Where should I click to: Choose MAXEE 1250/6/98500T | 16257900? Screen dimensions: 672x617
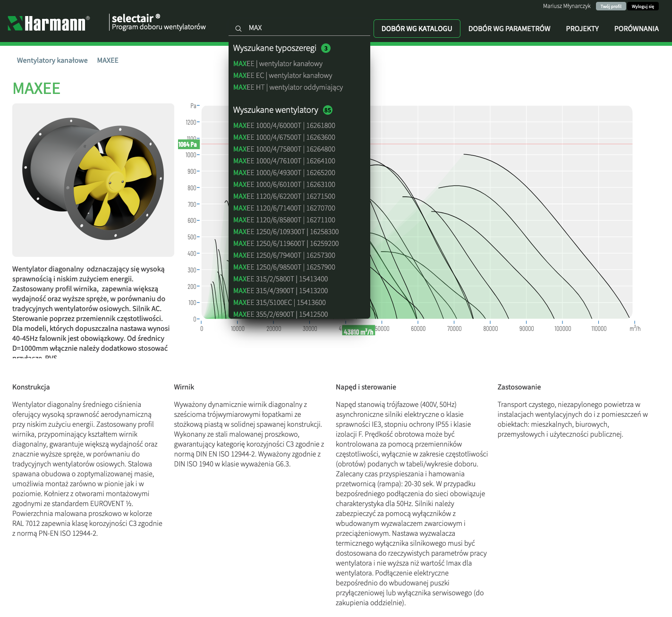point(284,267)
